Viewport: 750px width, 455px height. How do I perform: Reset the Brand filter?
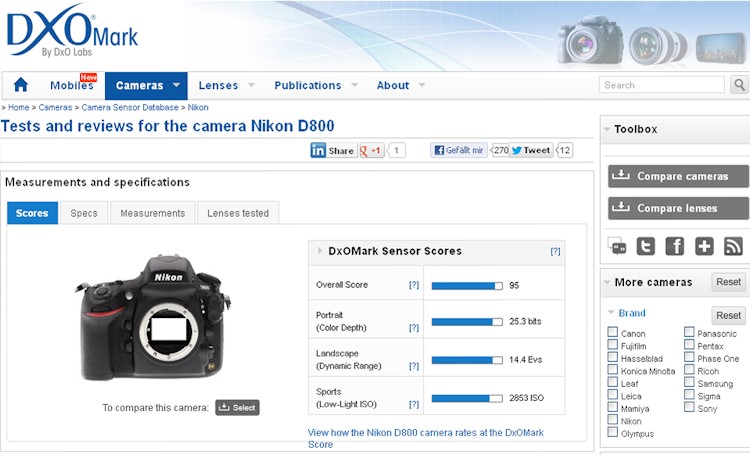728,316
